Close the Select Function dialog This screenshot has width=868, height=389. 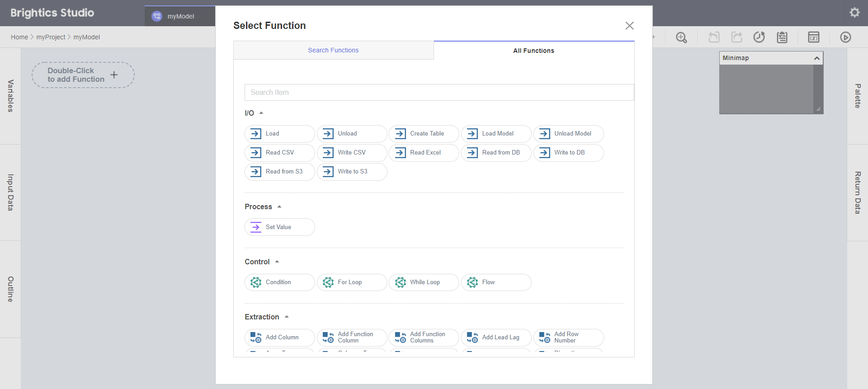[x=629, y=26]
